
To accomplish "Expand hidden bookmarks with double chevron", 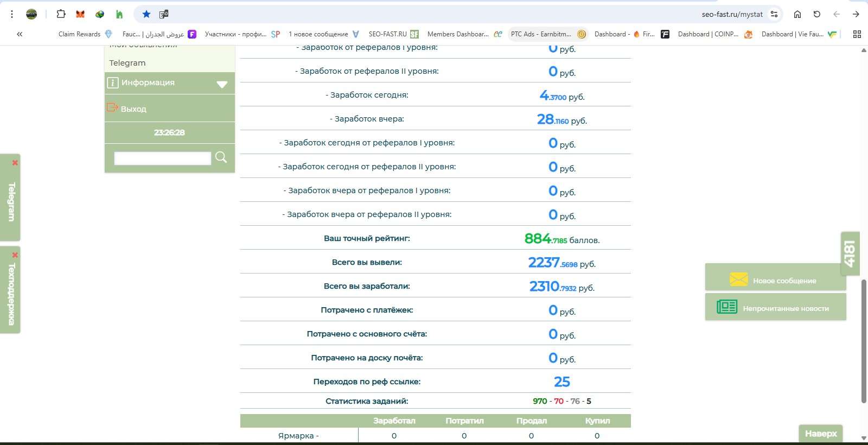I will click(20, 34).
